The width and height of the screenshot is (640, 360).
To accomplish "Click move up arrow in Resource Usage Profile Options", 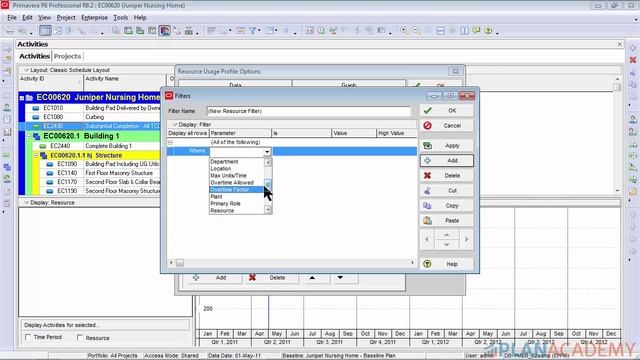I will click(x=312, y=278).
